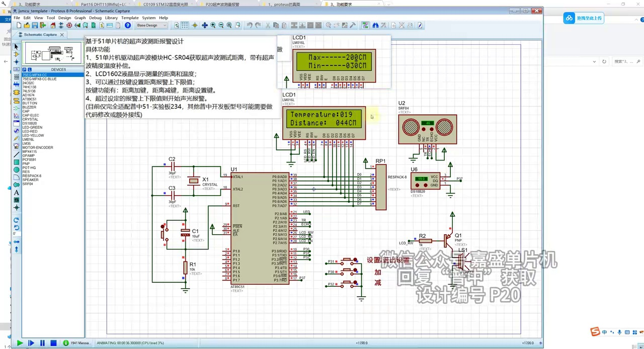Click the Selection Mode arrow tool
The image size is (644, 349).
click(x=16, y=47)
